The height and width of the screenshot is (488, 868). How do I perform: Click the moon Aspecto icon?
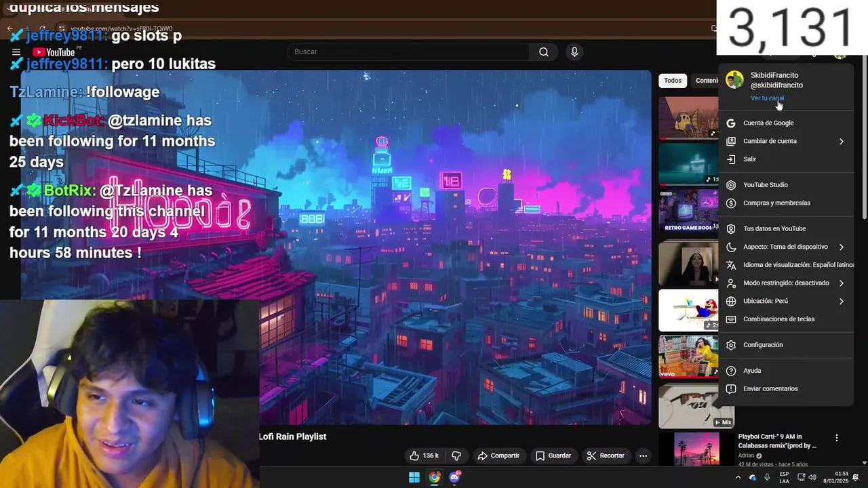point(731,247)
